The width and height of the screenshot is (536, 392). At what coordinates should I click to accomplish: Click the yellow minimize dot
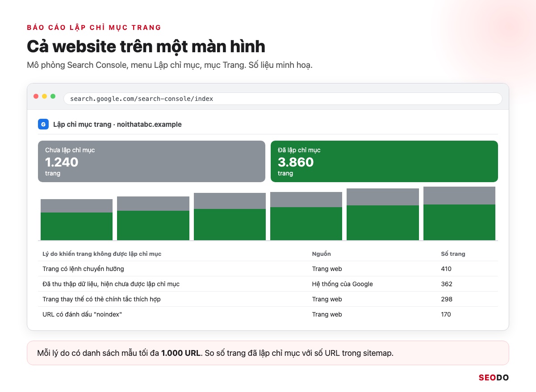pos(45,96)
